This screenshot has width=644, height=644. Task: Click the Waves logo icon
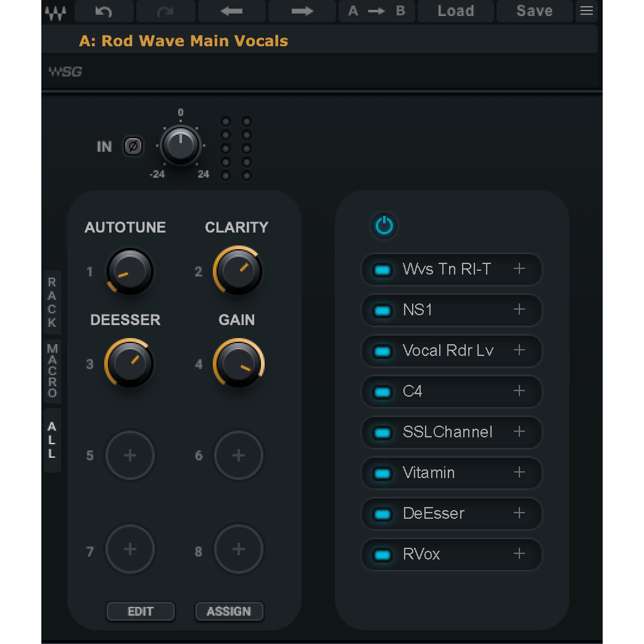pos(56,12)
